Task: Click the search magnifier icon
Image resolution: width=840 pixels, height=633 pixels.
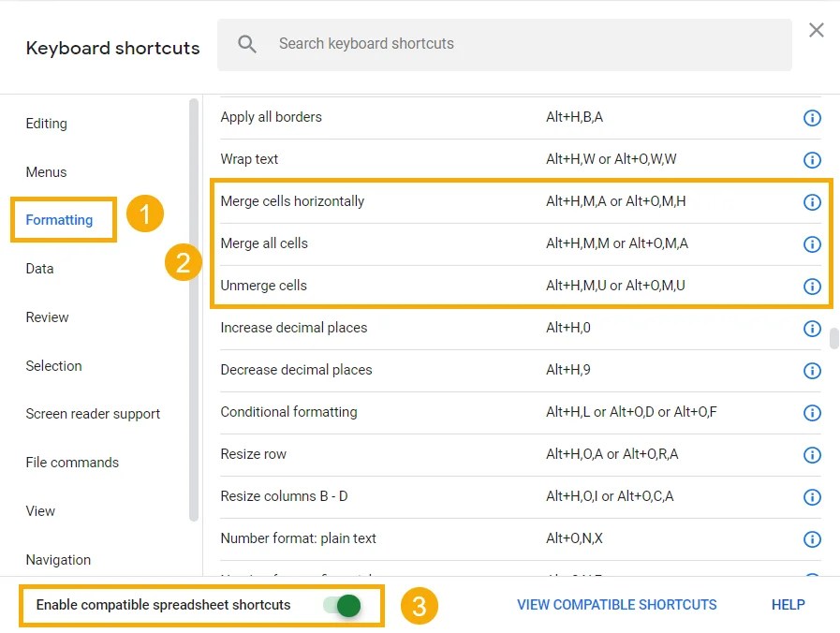Action: tap(247, 44)
